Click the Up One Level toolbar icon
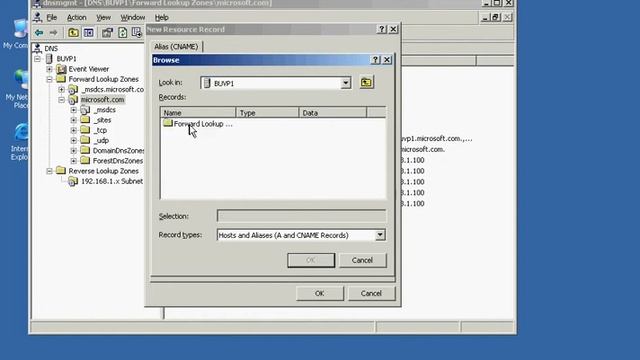This screenshot has height=360, width=640. (x=73, y=33)
